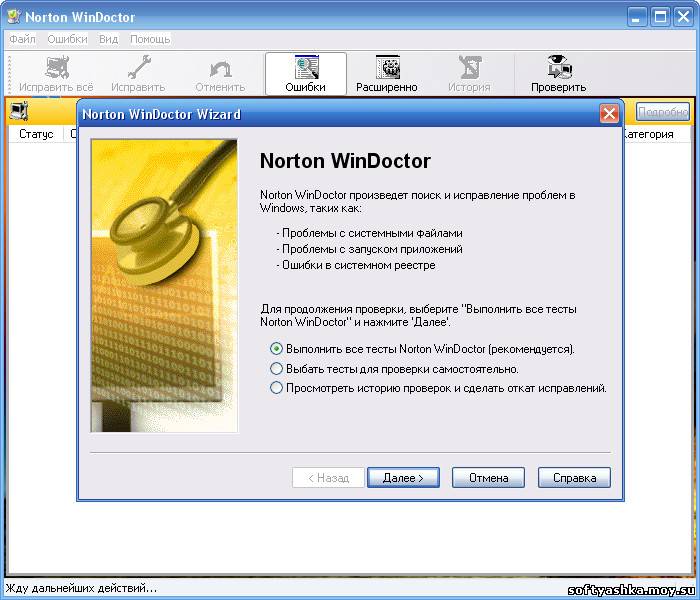Open the Вид menu
The height and width of the screenshot is (600, 700).
pos(108,39)
